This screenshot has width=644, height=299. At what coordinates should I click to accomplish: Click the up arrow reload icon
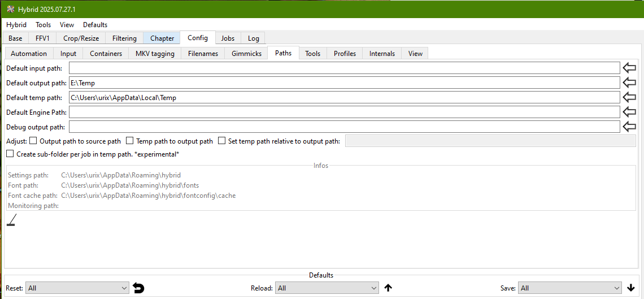pyautogui.click(x=388, y=288)
